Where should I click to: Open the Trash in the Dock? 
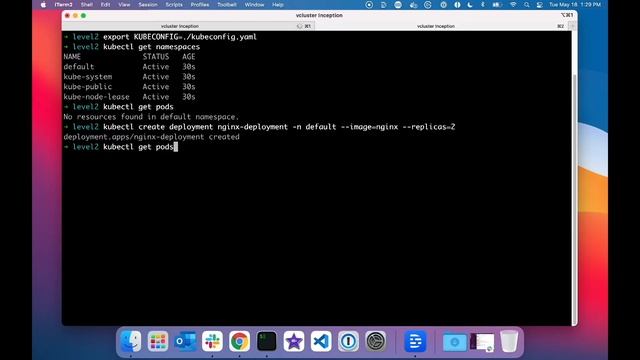point(509,341)
